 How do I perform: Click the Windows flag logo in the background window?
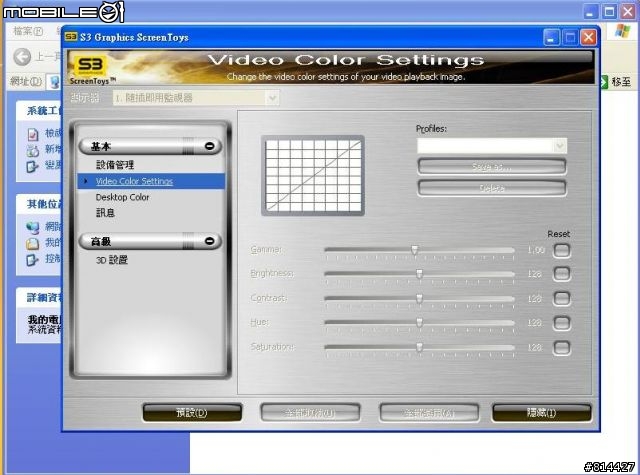tap(622, 31)
